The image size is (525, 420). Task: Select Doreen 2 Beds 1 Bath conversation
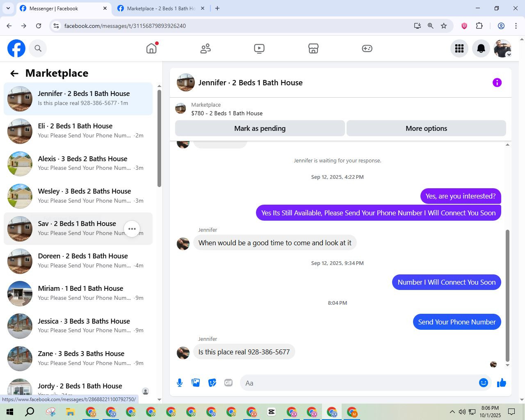[78, 261]
